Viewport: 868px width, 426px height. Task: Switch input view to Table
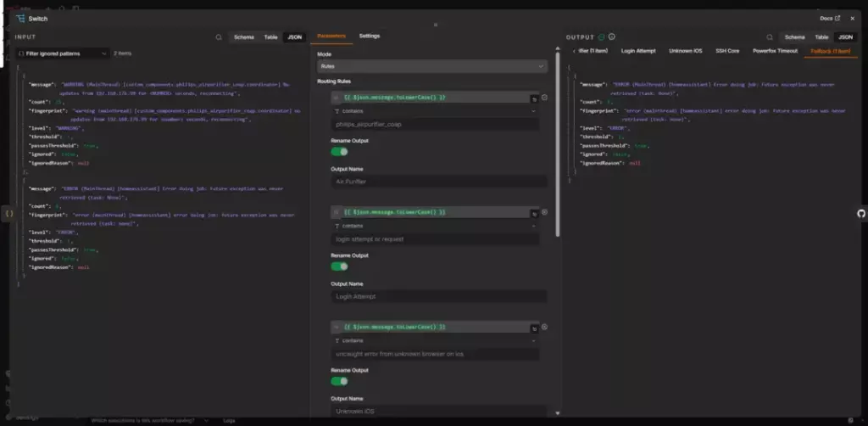[x=270, y=37]
